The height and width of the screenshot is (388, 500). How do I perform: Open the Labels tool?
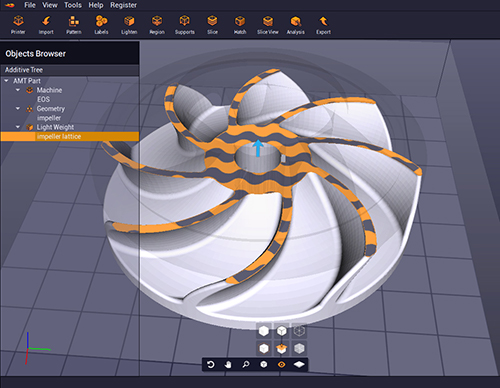click(101, 24)
